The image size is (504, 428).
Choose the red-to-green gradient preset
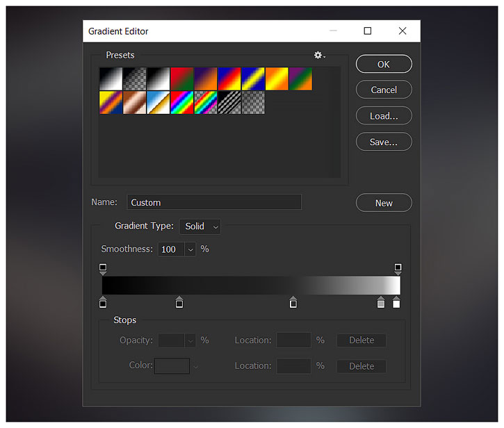[x=182, y=79]
